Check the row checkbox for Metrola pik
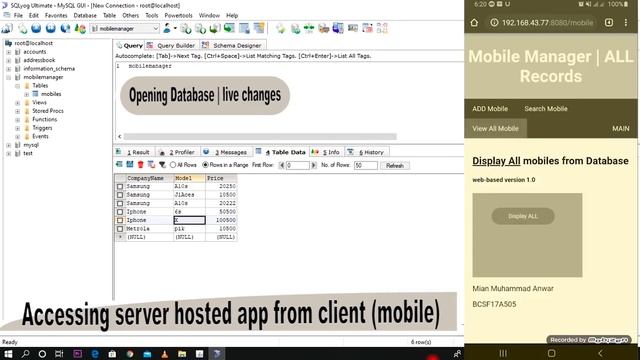This screenshot has height=360, width=640. 120,229
